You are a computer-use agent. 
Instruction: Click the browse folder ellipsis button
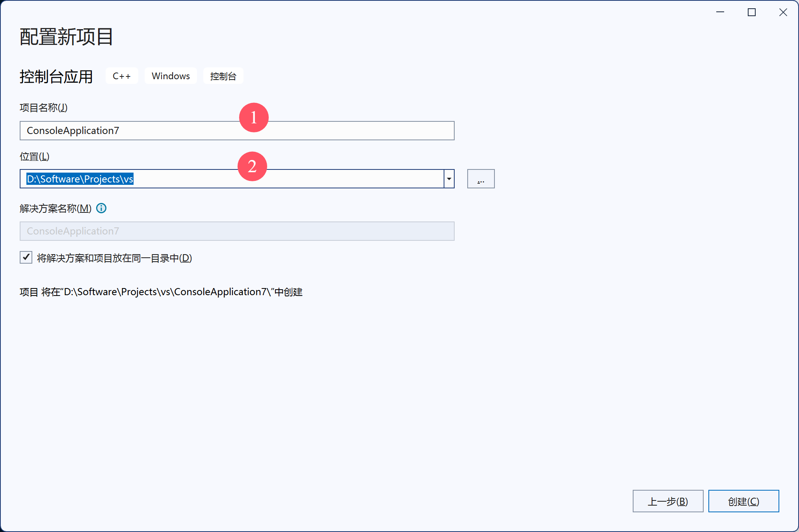(x=481, y=179)
